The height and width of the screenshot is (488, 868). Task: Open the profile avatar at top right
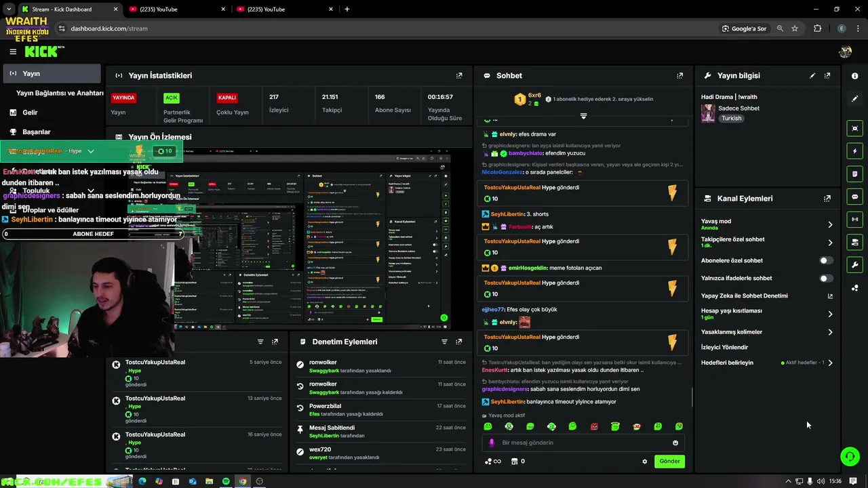(x=845, y=52)
